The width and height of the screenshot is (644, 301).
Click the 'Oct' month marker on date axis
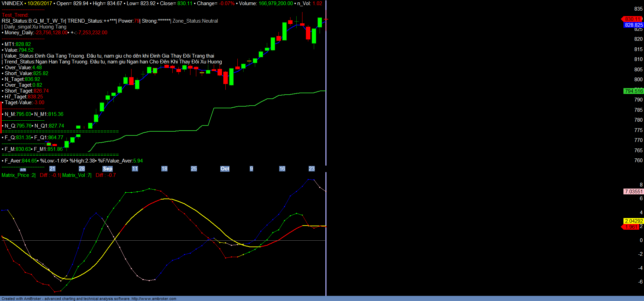pos(225,169)
